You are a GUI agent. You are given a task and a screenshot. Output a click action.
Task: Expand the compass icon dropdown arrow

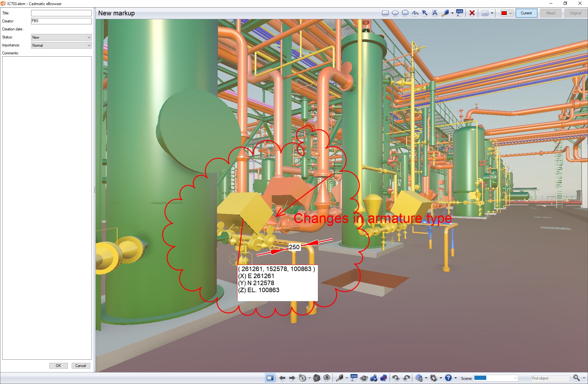tap(310, 378)
